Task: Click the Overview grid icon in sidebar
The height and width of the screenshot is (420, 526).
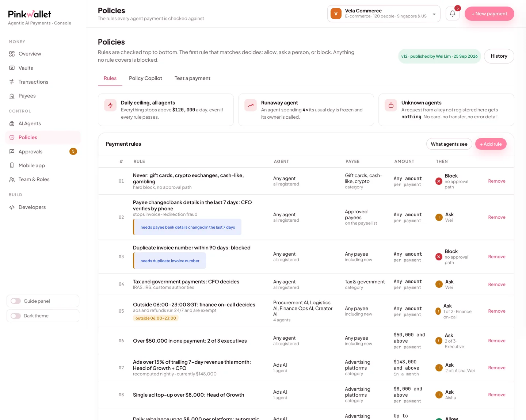Action: pos(12,54)
